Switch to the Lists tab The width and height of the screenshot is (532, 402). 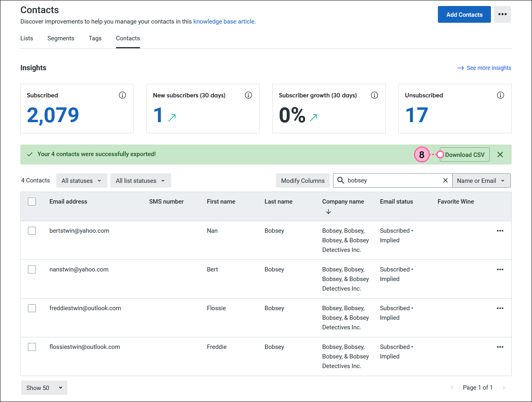pyautogui.click(x=27, y=38)
